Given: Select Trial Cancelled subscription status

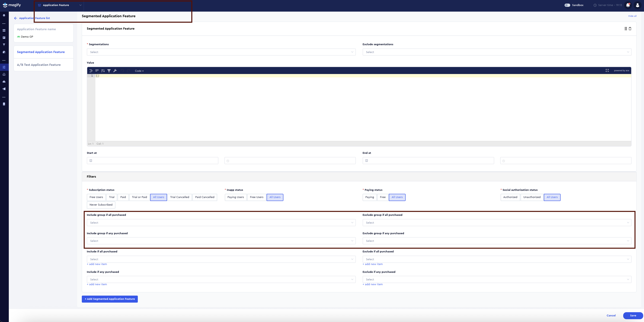Looking at the screenshot, I should [180, 197].
